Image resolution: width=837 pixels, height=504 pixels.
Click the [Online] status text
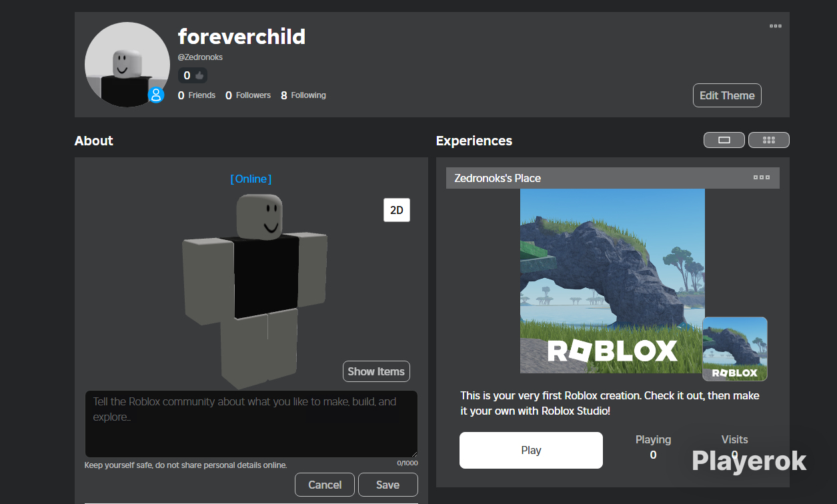(251, 179)
